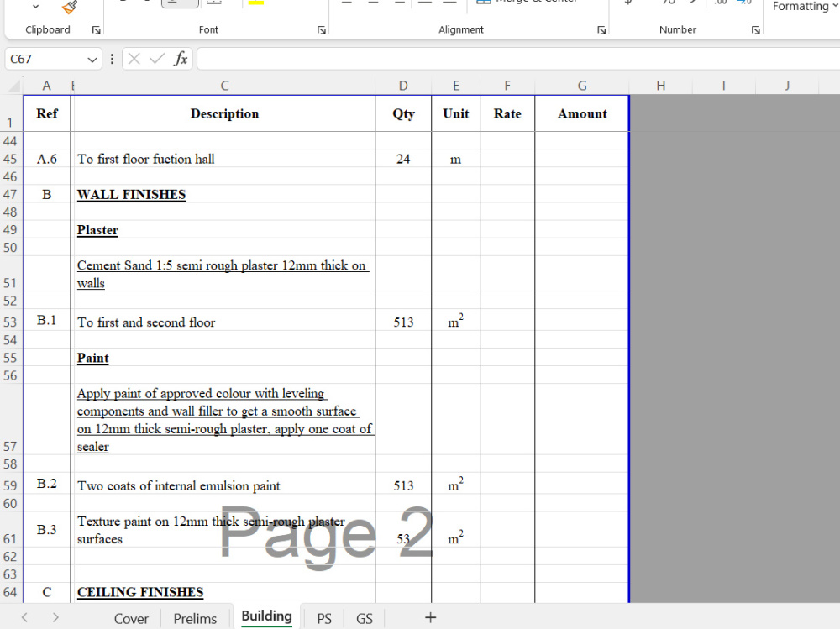Select the cell containing WALL FINISHES
The height and width of the screenshot is (629, 840).
[224, 194]
